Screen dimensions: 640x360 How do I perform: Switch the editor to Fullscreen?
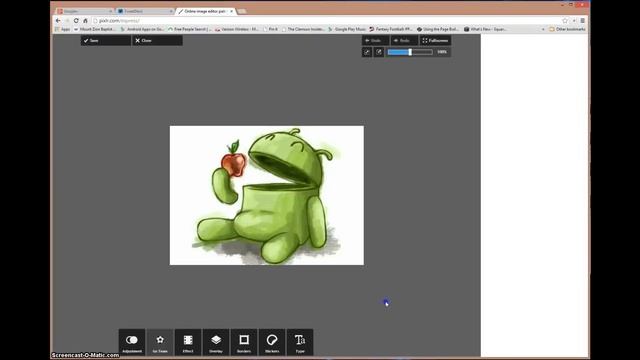pos(436,40)
